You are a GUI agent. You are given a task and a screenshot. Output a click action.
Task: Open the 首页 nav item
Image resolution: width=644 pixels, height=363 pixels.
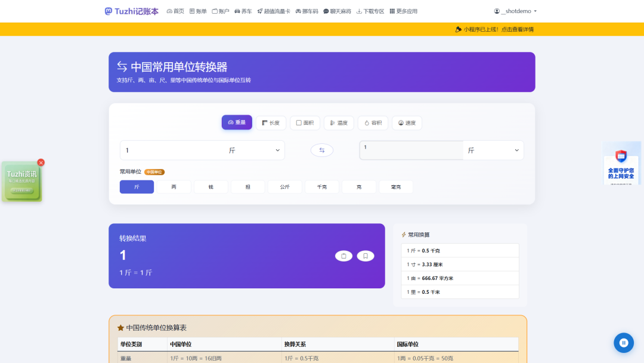175,11
